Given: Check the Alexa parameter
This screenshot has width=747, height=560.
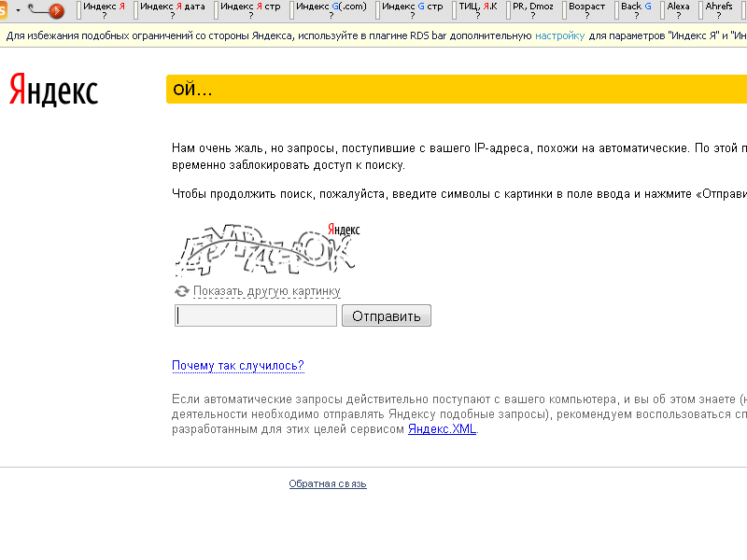Looking at the screenshot, I should coord(679,10).
